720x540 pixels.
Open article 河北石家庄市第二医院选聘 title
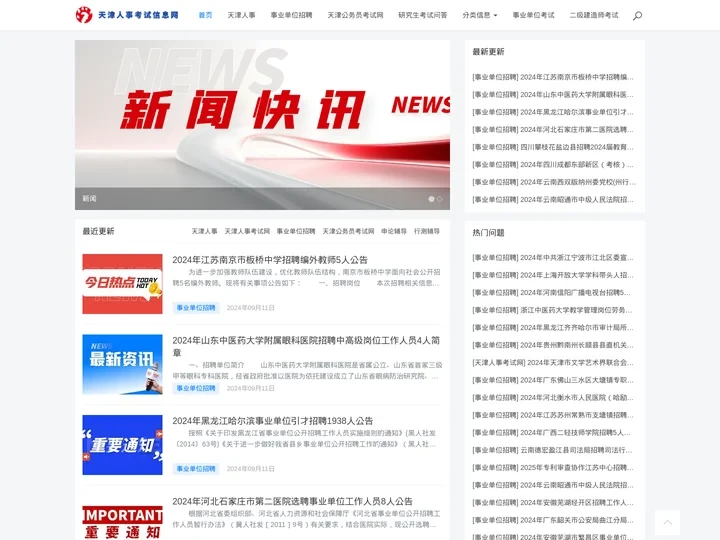pos(292,501)
